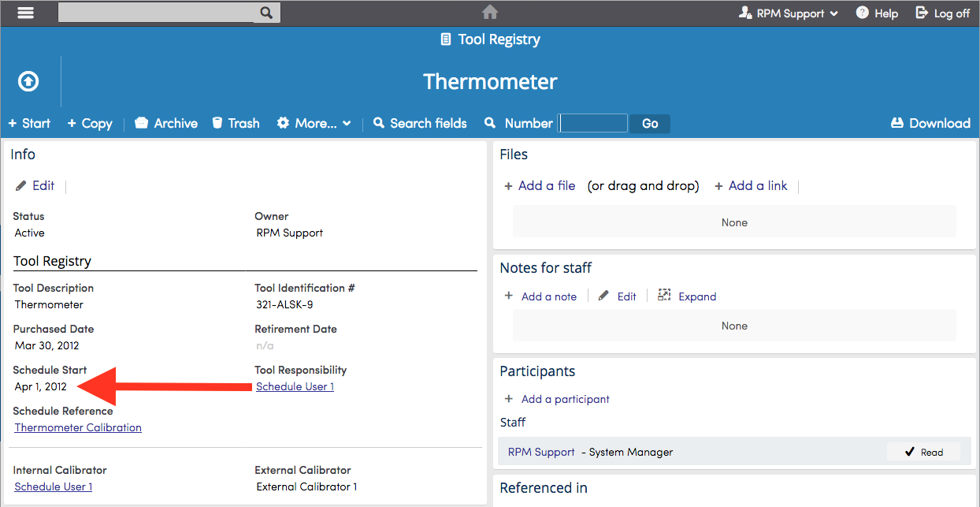Click the Retirement Date n/a value

(x=265, y=345)
